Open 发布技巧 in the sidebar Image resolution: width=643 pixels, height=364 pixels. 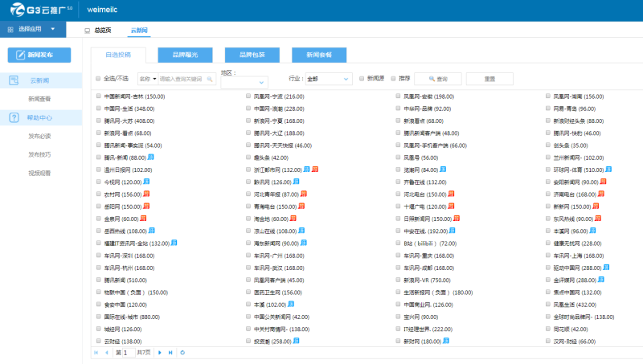(x=39, y=154)
